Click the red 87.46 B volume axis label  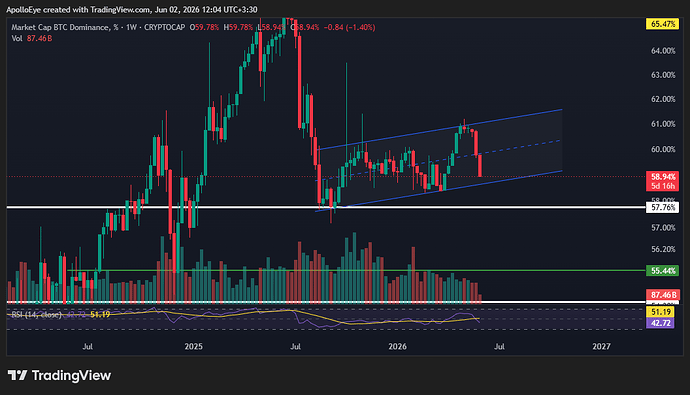[662, 295]
